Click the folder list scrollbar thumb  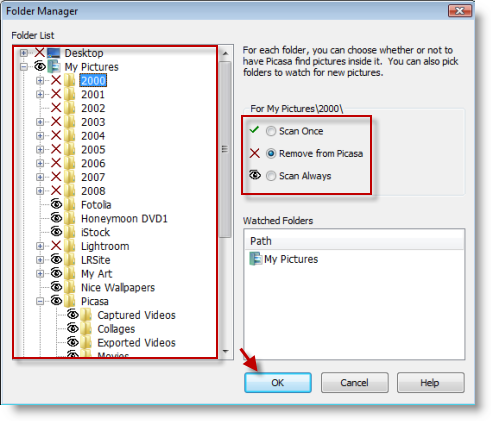coord(225,149)
